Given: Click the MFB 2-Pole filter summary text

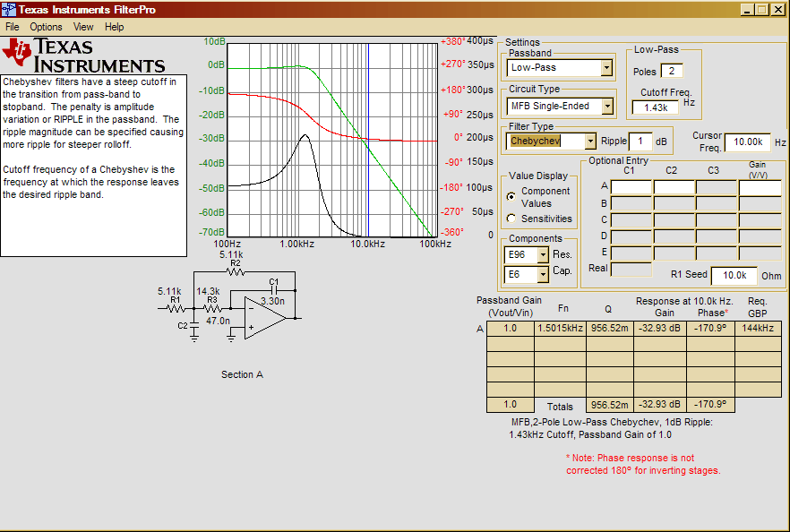Looking at the screenshot, I should tap(612, 428).
